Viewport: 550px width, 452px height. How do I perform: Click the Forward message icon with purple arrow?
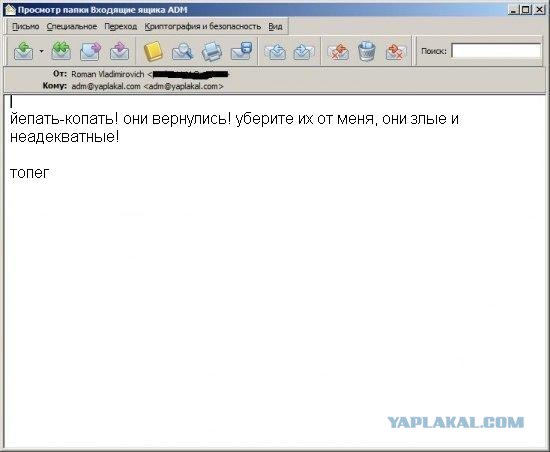[90, 51]
